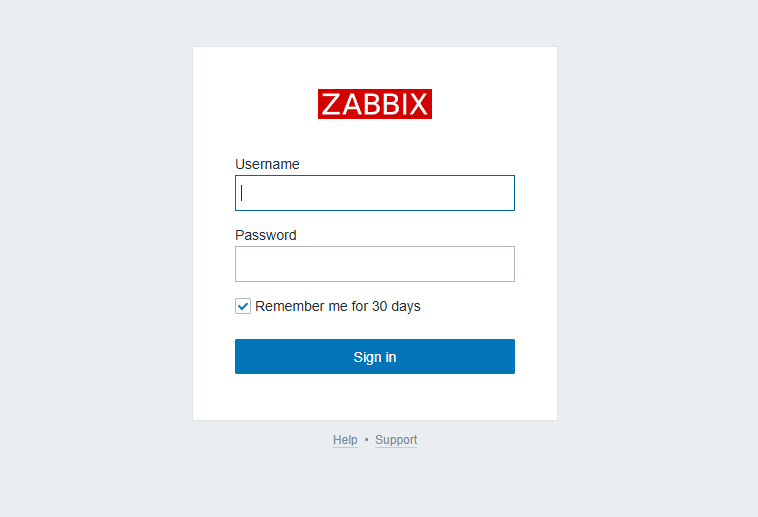Open the Support link below the form
758x517 pixels.
click(x=396, y=440)
